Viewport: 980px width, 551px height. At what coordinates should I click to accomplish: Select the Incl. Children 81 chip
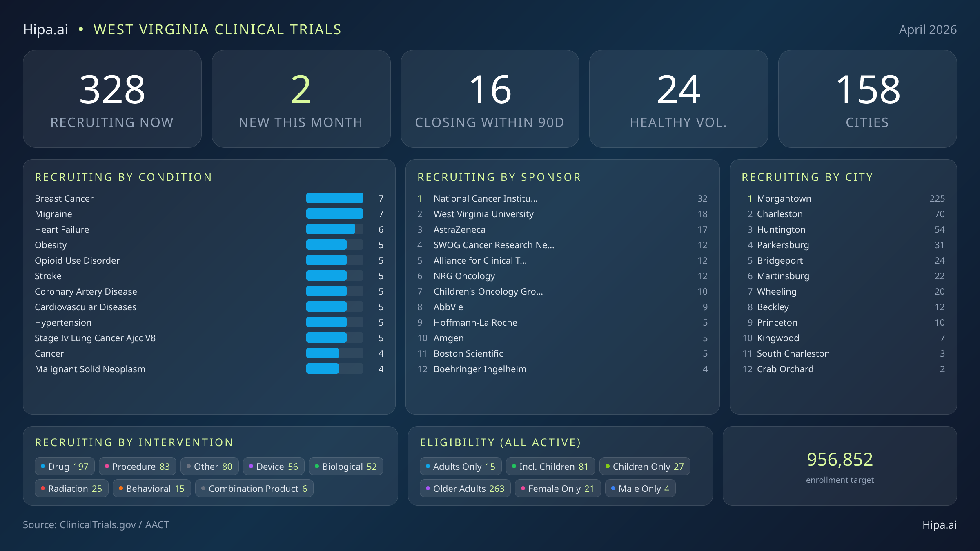[550, 467]
